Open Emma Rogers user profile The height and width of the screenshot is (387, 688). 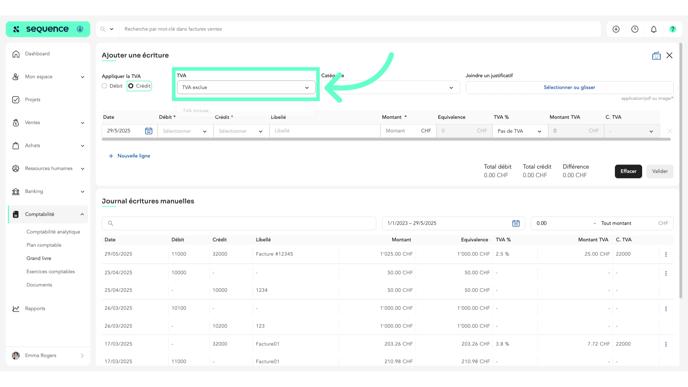[48, 355]
